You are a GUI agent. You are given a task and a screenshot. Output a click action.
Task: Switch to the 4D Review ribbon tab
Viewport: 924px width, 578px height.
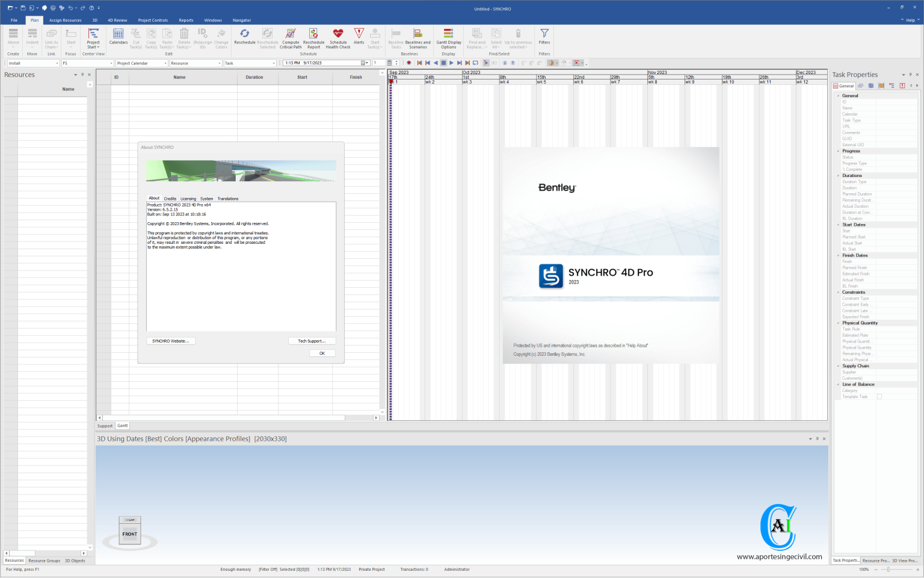[x=117, y=20]
